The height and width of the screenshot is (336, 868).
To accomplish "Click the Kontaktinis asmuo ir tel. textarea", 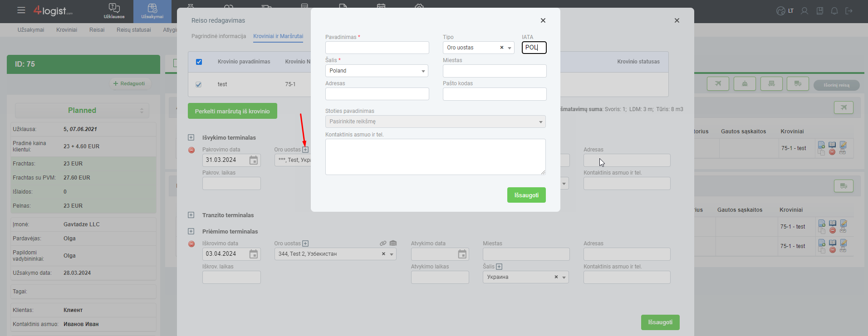I will click(436, 157).
